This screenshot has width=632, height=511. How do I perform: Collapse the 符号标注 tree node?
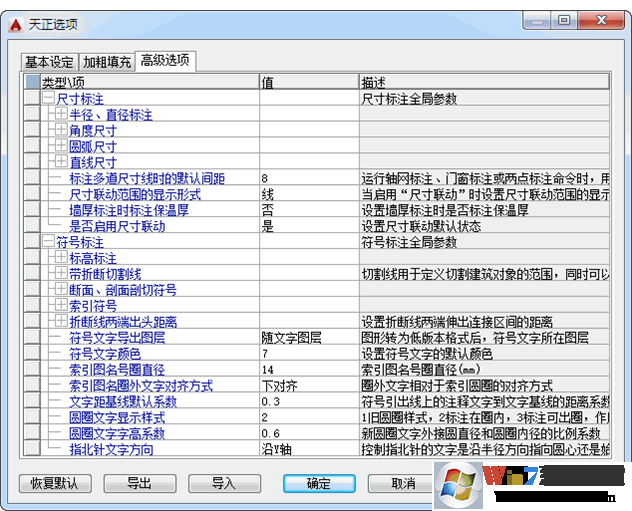pos(48,241)
